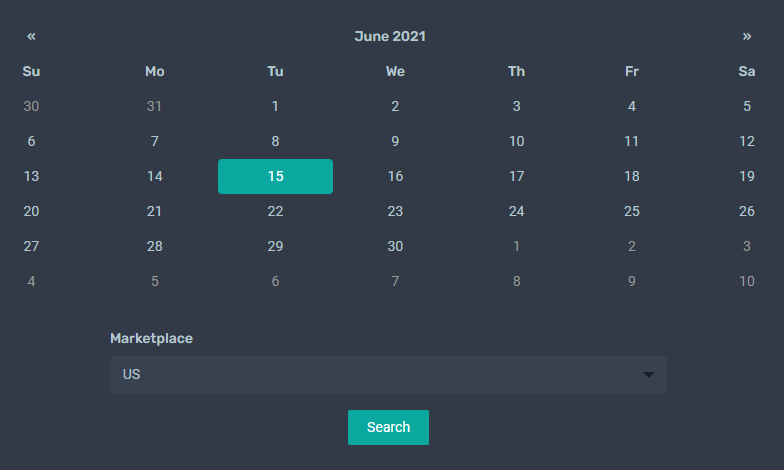Expand the Marketplace dropdown arrow

[648, 374]
